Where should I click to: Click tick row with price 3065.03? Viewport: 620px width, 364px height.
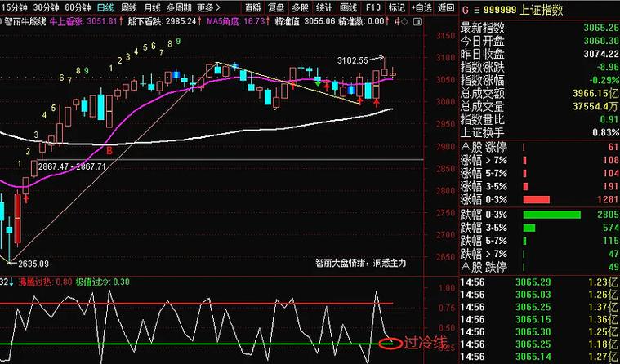539,295
